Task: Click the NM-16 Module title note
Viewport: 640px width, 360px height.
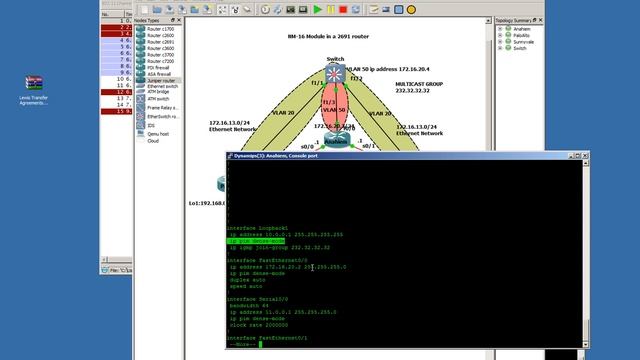Action: (x=328, y=36)
